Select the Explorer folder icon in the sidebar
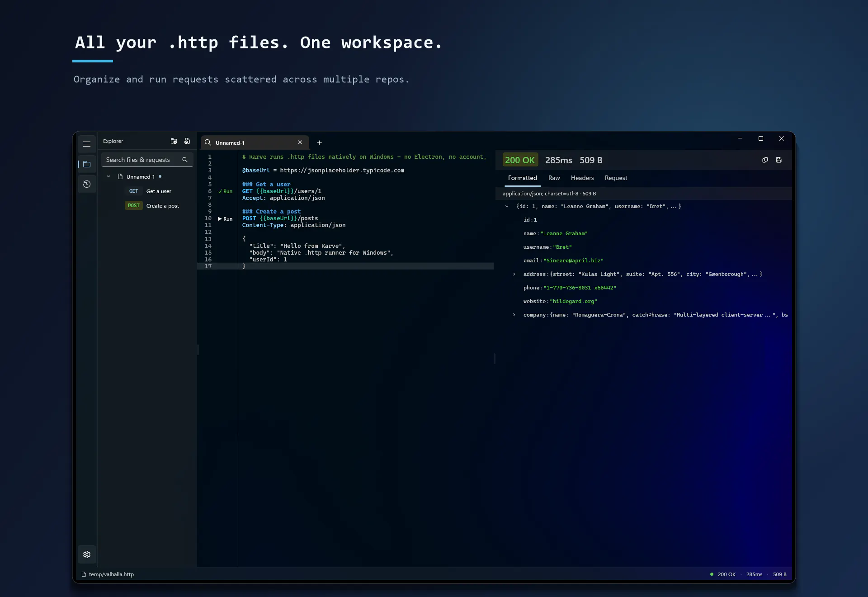 (x=87, y=164)
